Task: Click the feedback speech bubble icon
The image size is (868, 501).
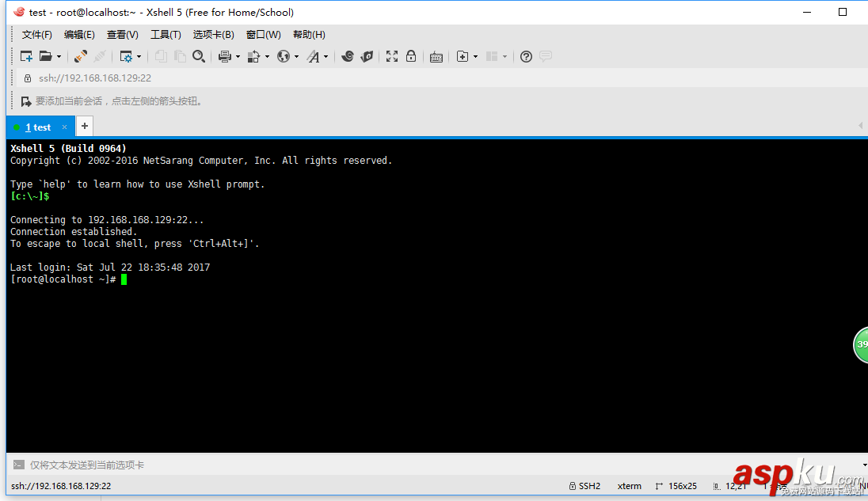Action: (x=545, y=56)
